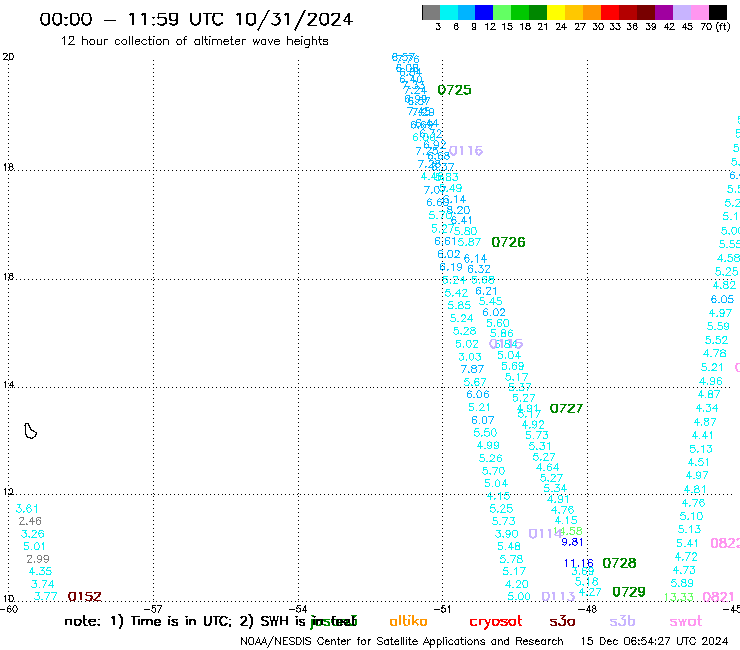Screen dimensions: 740x650
Task: Click the pink legend swatch
Action: [699, 12]
